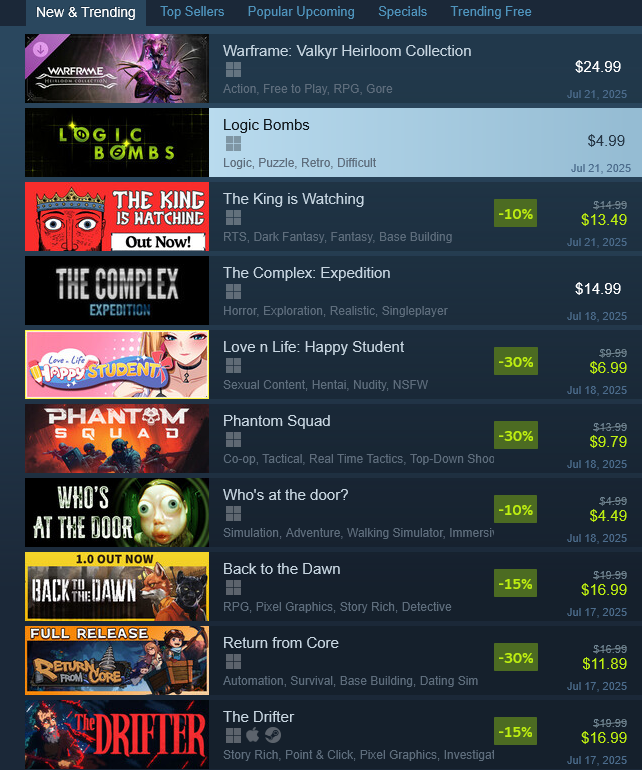Click the purple DLC download badge on Warframe
The image size is (642, 770).
point(40,49)
